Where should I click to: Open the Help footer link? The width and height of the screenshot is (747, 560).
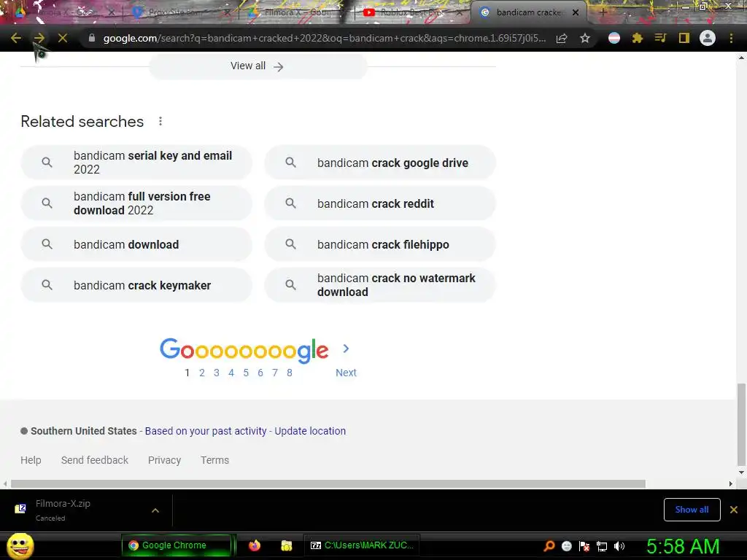[31, 460]
